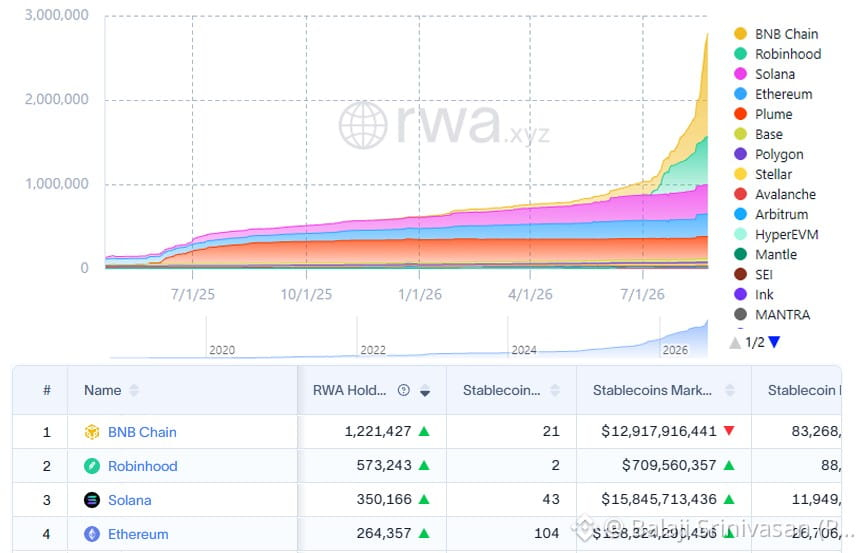Open BNB Chain network link
The width and height of the screenshot is (862, 553).
coord(142,433)
